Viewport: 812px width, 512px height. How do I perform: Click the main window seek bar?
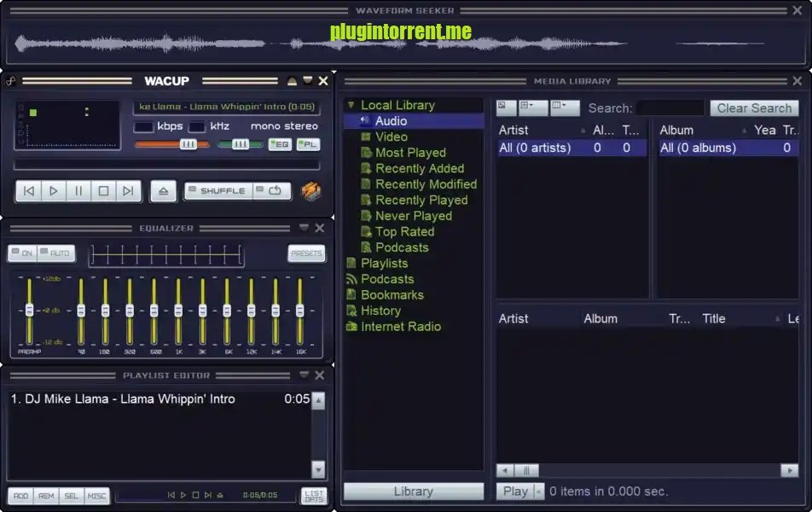(167, 166)
